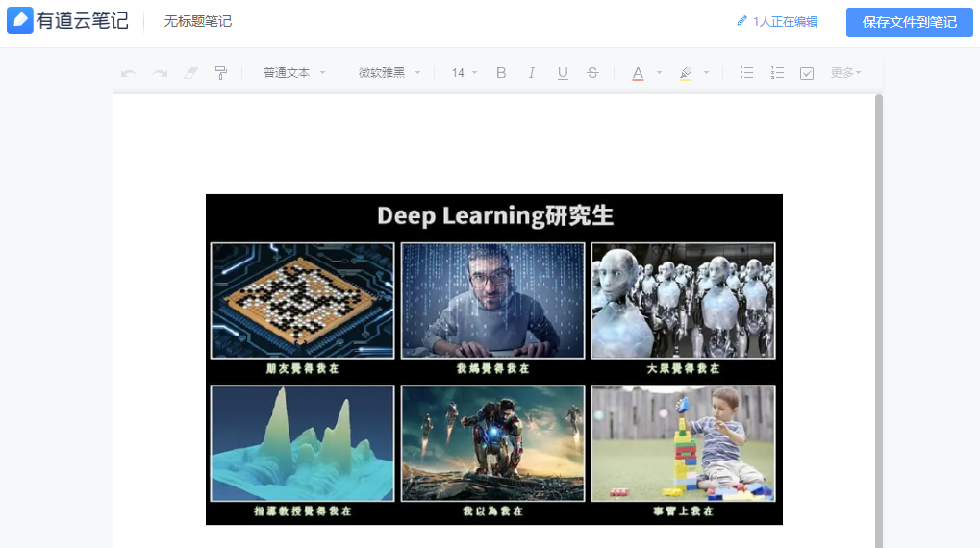The height and width of the screenshot is (548, 980).
Task: Activate the format painter tool
Action: coord(220,73)
